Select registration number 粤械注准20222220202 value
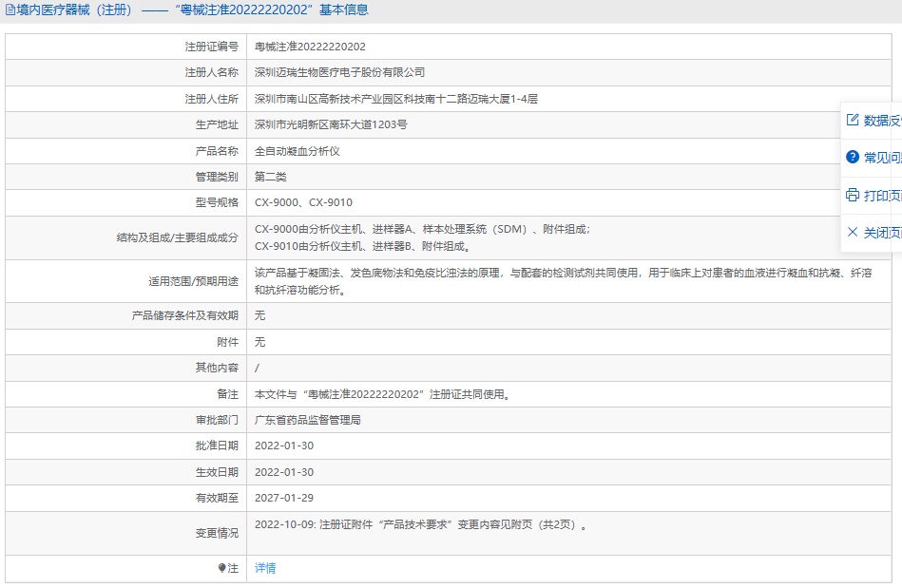Screen dimensions: 902x588 tap(310, 47)
